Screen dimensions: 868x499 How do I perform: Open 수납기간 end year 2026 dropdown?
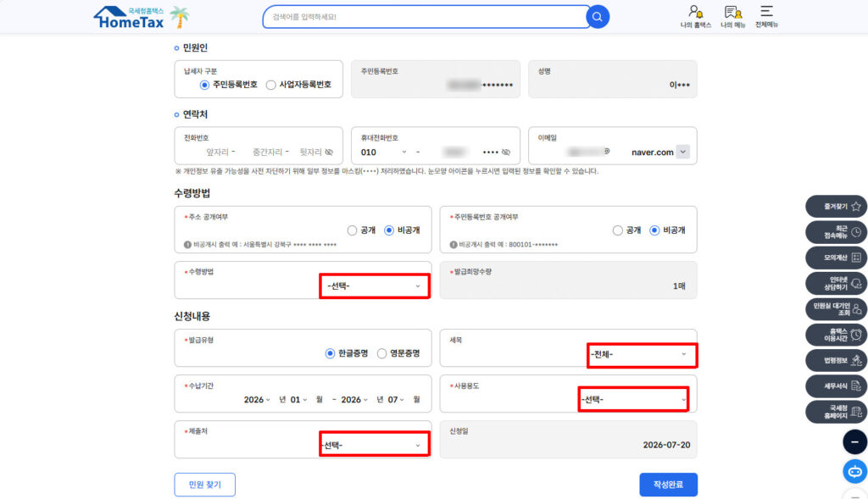tap(354, 399)
